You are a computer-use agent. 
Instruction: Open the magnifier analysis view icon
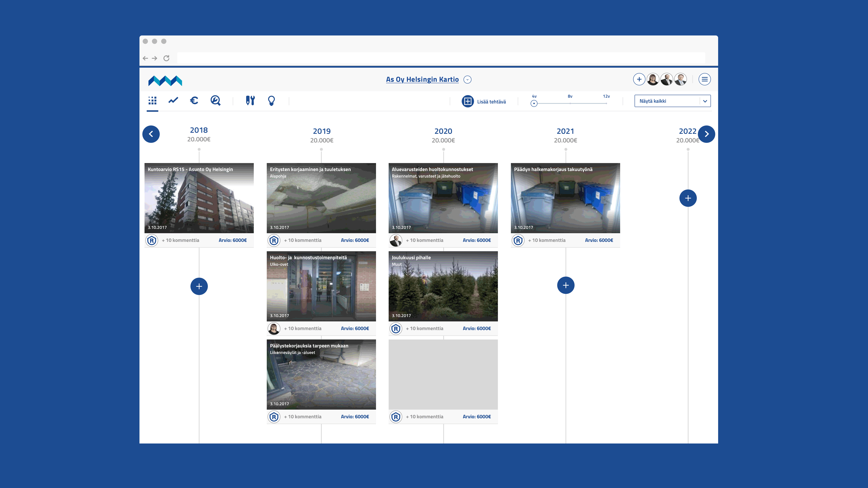coord(215,100)
